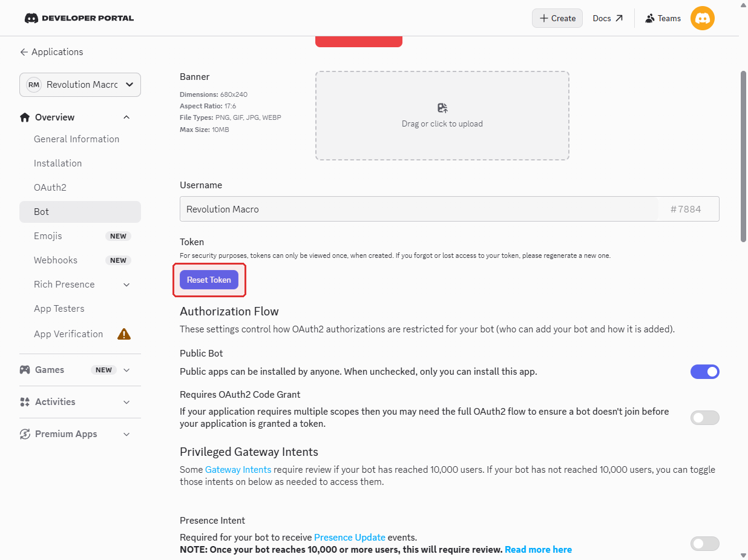Click the Discord Developer Portal logo
The width and height of the screenshot is (748, 560).
pos(79,18)
